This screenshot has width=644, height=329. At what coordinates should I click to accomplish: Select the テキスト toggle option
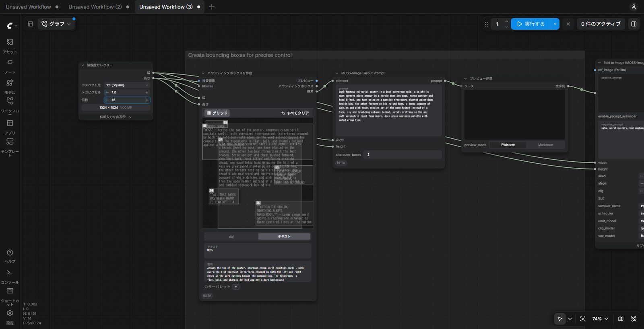[x=284, y=236]
